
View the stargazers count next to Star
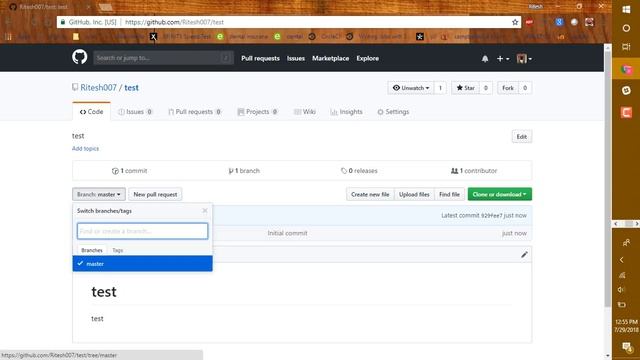485,88
